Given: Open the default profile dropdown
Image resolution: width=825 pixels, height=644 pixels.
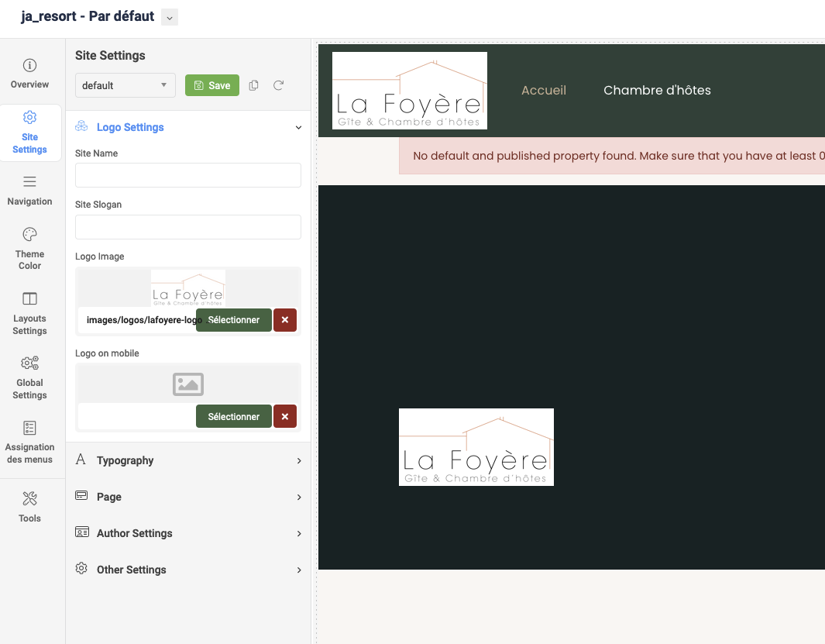Looking at the screenshot, I should coord(125,85).
